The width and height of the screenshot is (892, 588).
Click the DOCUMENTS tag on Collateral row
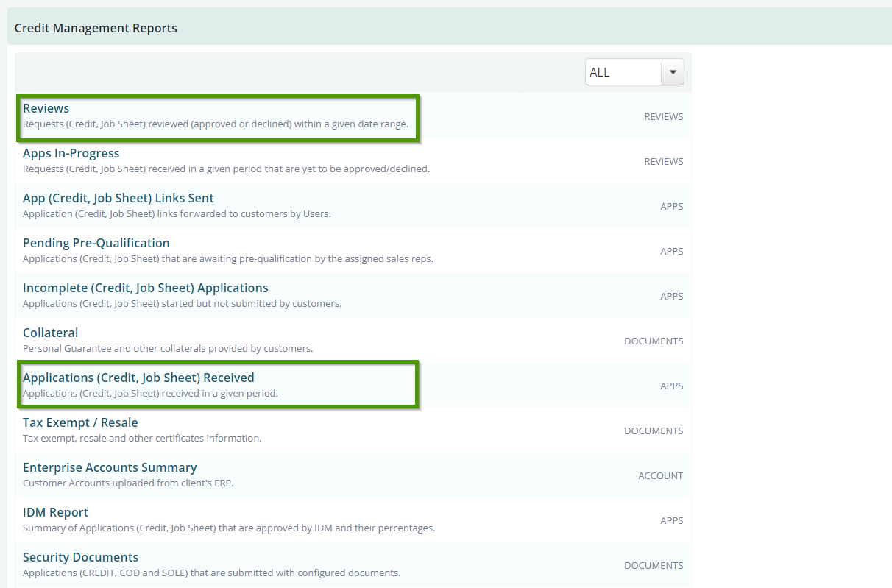coord(654,341)
